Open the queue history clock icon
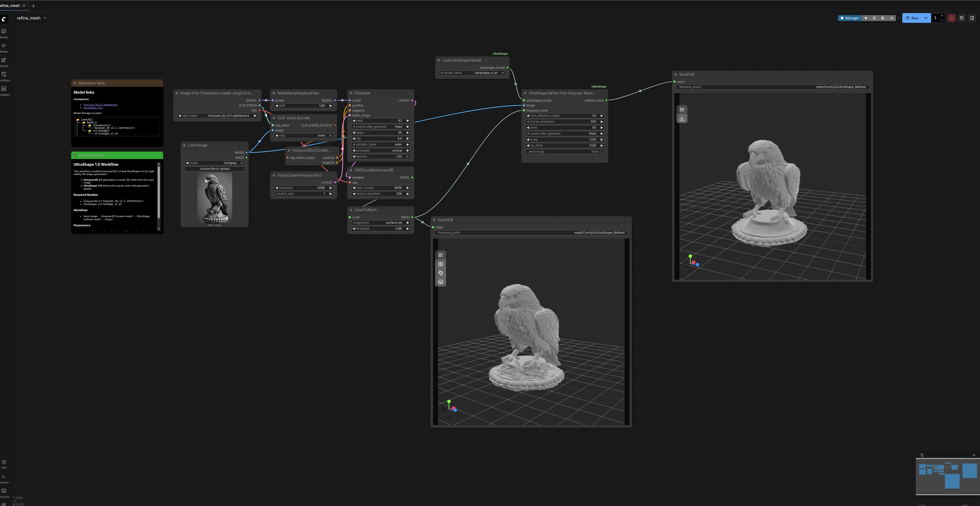Screen dimensions: 980x506 (x=962, y=18)
